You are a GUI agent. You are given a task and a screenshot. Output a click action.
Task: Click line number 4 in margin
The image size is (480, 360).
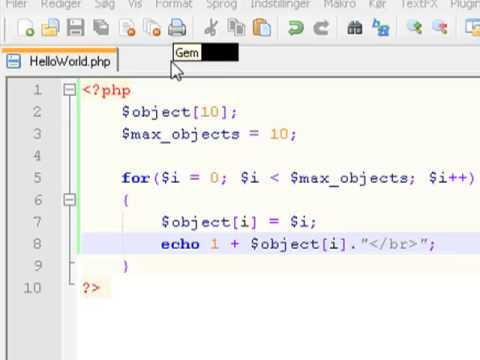37,156
